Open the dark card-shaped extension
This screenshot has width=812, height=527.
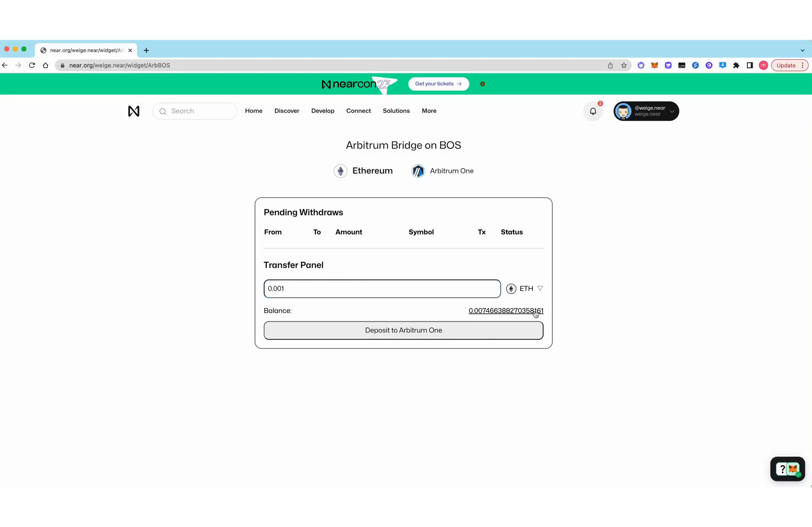(x=682, y=65)
